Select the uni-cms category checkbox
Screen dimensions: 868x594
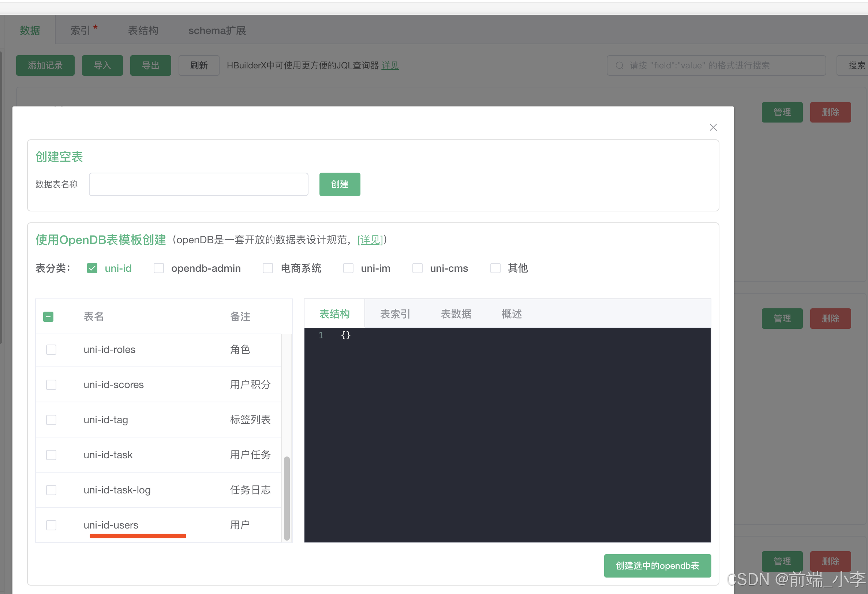click(417, 268)
